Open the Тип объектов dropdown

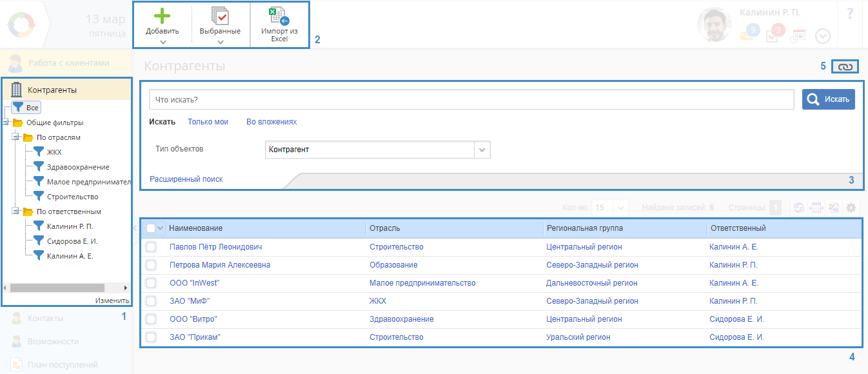pyautogui.click(x=482, y=150)
